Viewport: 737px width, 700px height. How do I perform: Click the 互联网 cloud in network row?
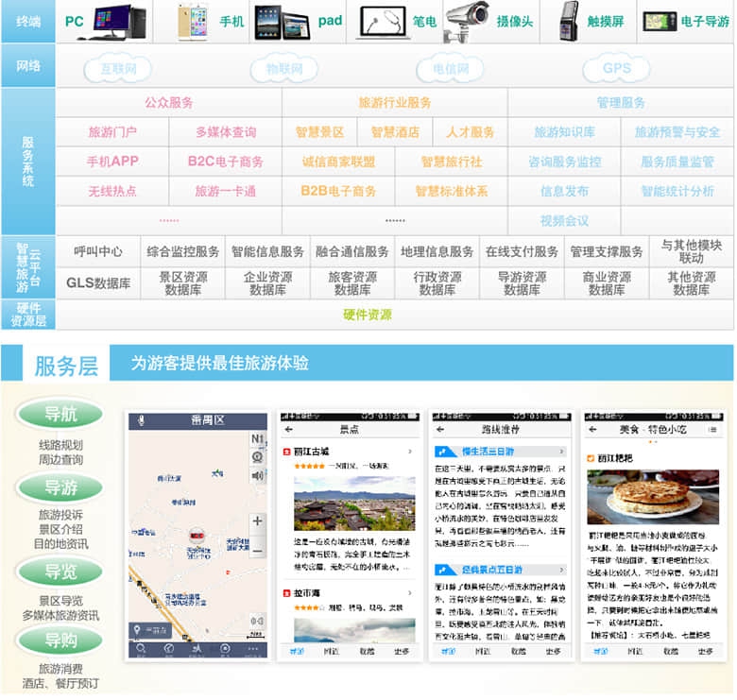point(118,69)
